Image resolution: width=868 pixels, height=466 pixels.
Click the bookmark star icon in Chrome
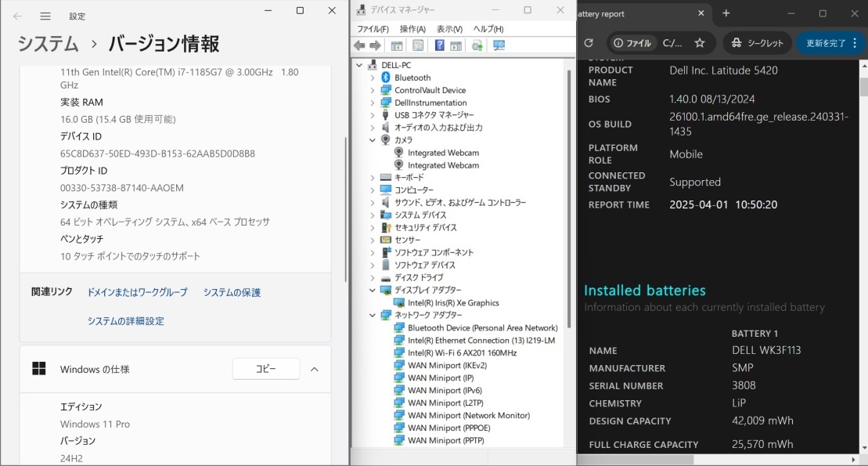701,42
